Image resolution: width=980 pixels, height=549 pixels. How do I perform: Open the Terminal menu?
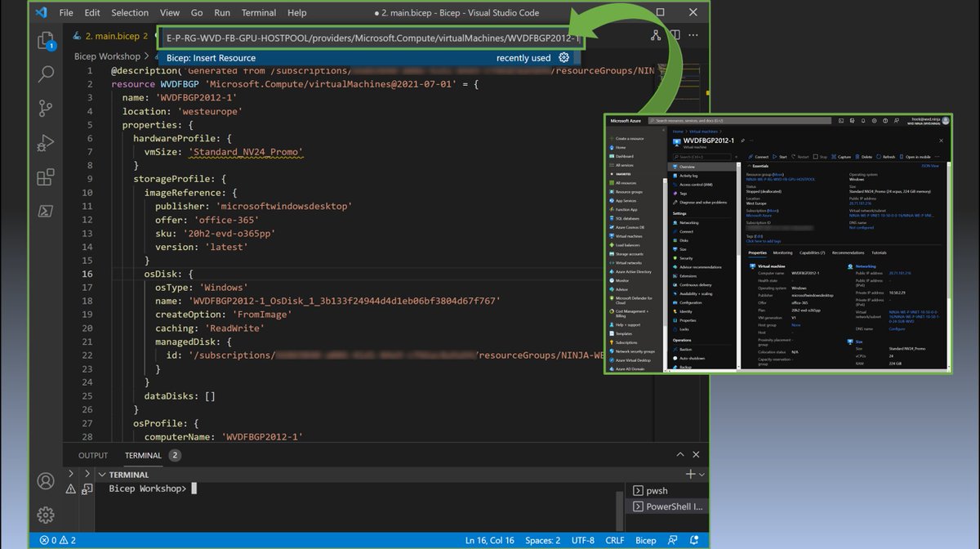[x=259, y=13]
